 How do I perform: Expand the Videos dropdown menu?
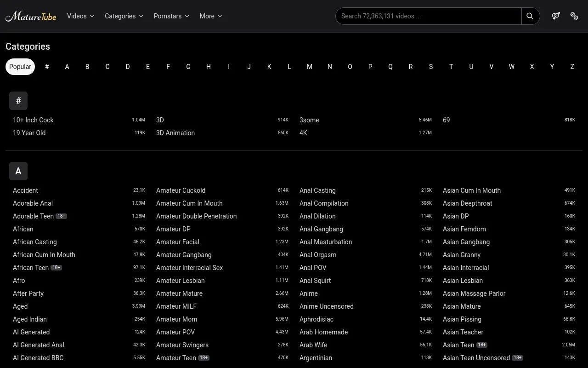[x=81, y=16]
